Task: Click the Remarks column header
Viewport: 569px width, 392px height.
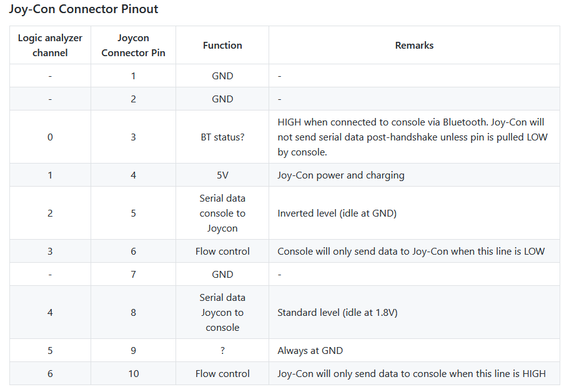Action: (x=414, y=46)
